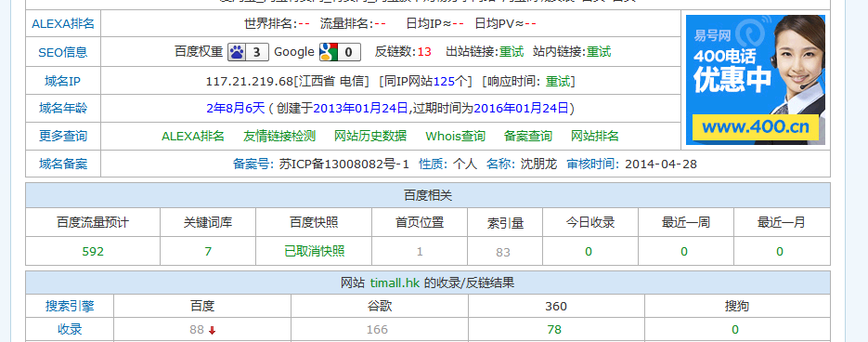Click the 备案号 苏ICP备13008082号-1 text
Viewport: 868px width, 342px height.
[x=321, y=164]
